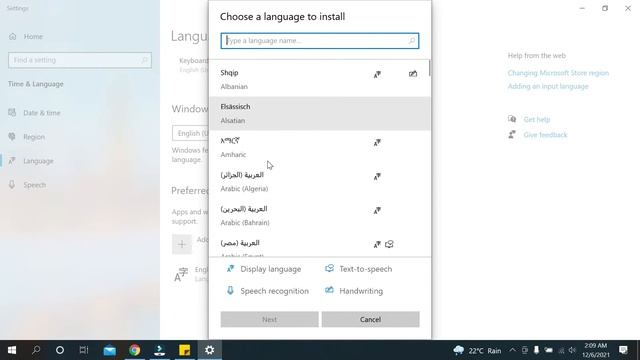
Task: Open Task View on the taskbar
Action: [84, 350]
